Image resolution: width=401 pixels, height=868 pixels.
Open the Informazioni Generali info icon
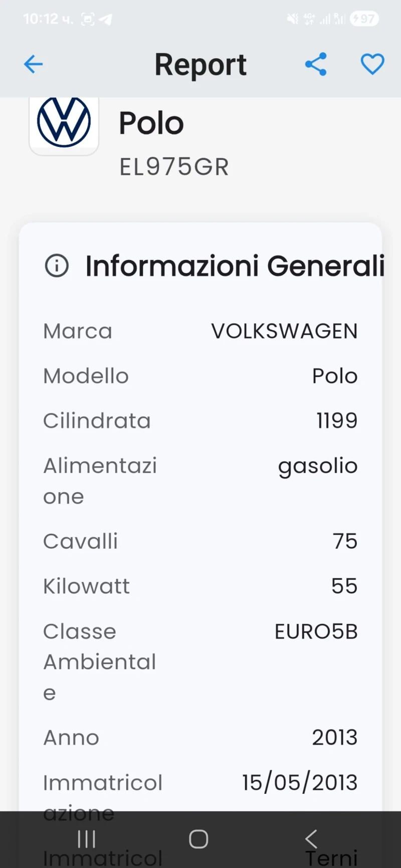coord(57,266)
